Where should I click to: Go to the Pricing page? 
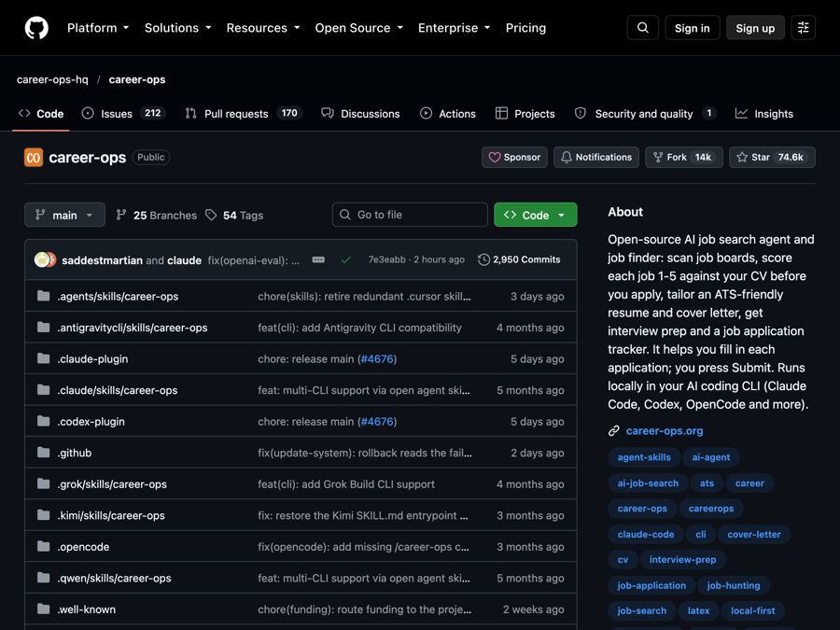[525, 28]
